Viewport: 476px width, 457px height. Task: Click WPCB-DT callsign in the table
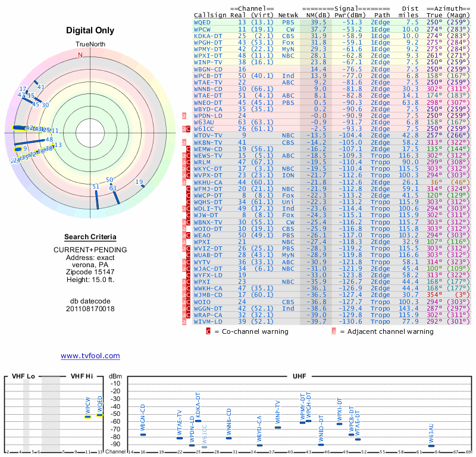208,76
